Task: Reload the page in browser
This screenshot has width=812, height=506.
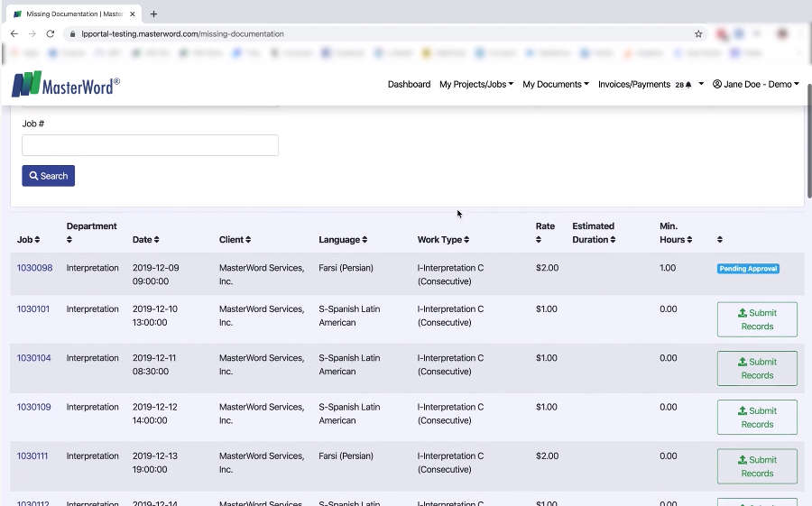Action: [x=51, y=34]
